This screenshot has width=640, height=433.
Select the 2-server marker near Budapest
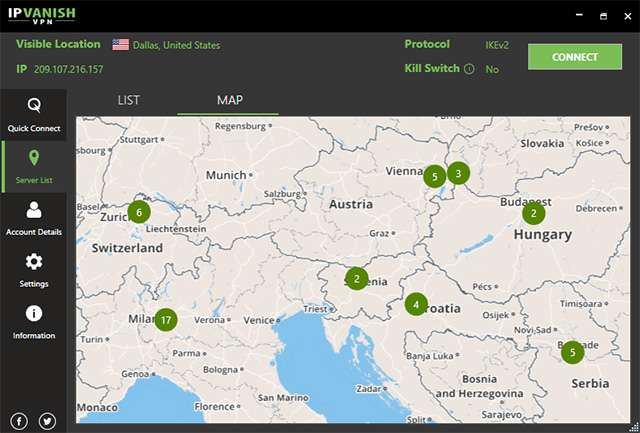tap(534, 212)
